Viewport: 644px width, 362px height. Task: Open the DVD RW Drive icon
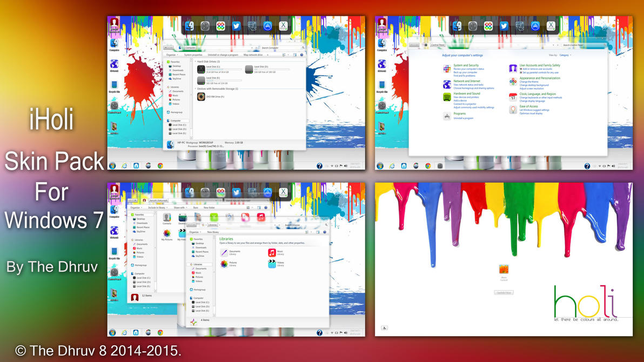[x=202, y=97]
